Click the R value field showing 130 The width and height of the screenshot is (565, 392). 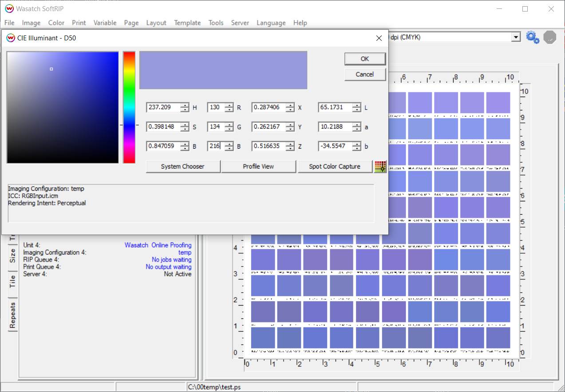(216, 107)
